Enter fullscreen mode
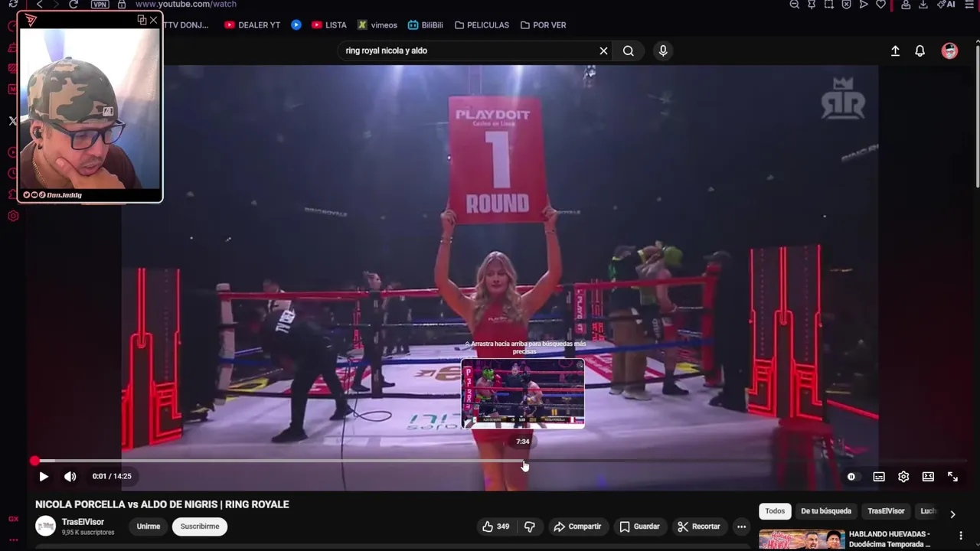 [x=952, y=477]
